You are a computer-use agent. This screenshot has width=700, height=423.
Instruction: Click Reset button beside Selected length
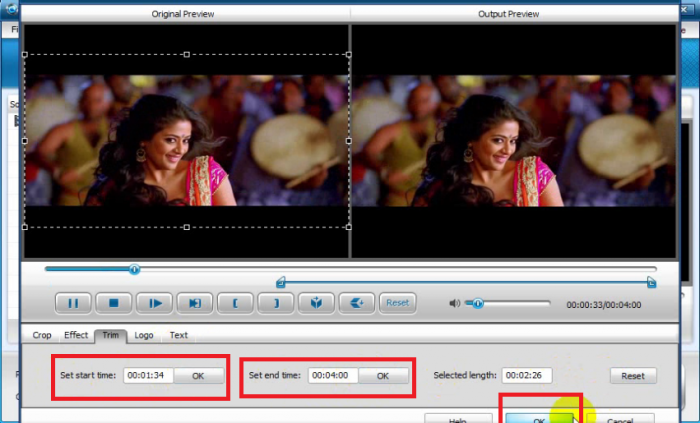click(x=633, y=376)
